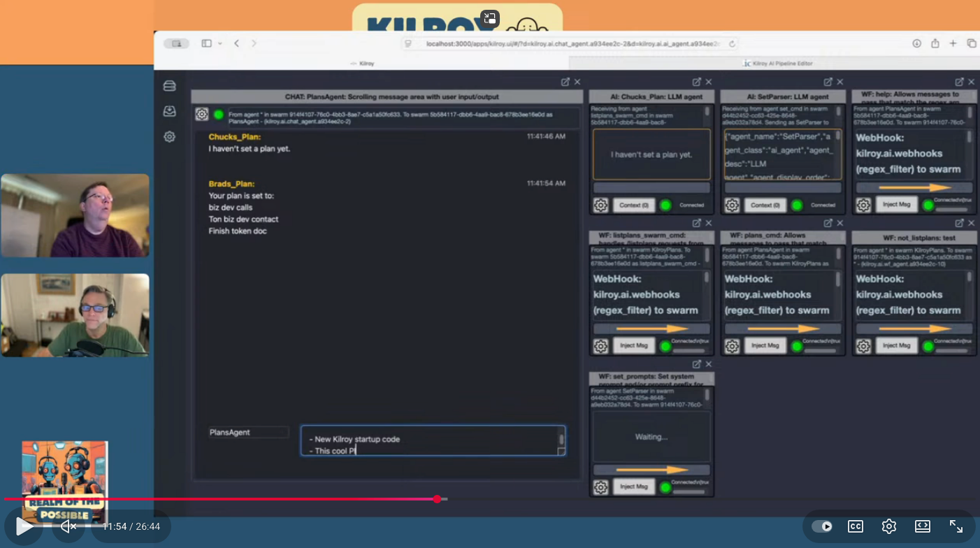The width and height of the screenshot is (980, 548).
Task: Unmute the video with the speaker icon
Action: (x=68, y=526)
